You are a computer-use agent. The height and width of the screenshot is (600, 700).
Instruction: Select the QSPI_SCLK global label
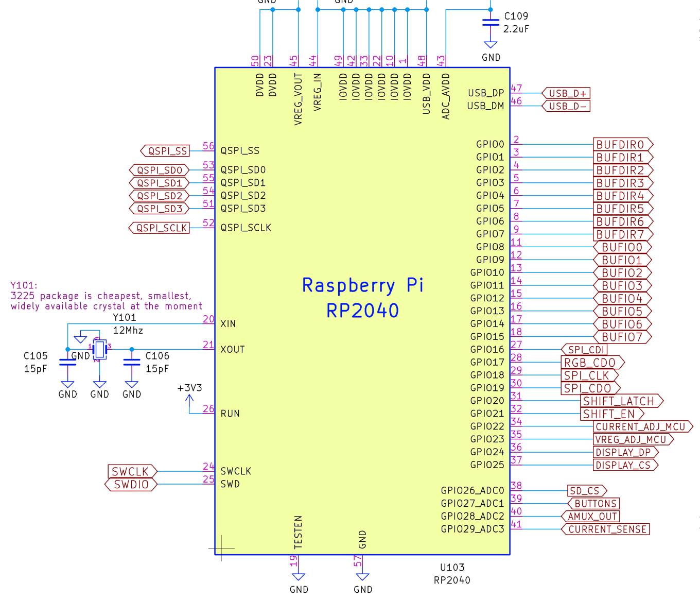pyautogui.click(x=159, y=228)
